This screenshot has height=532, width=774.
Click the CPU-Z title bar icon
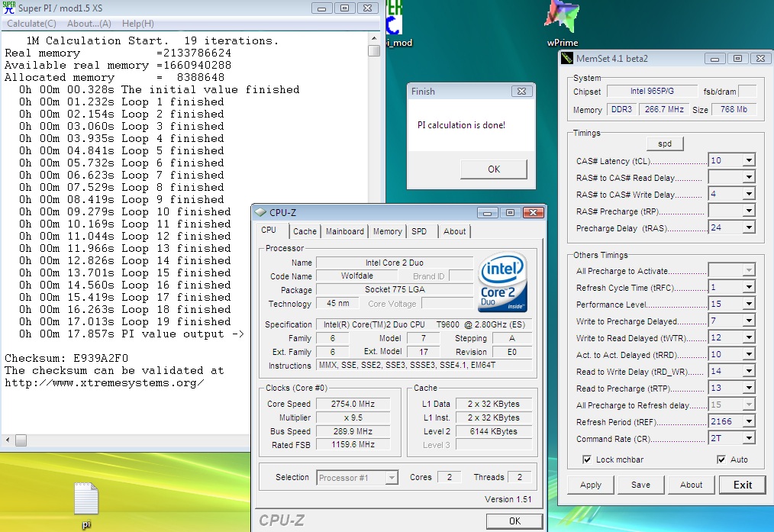(x=260, y=212)
